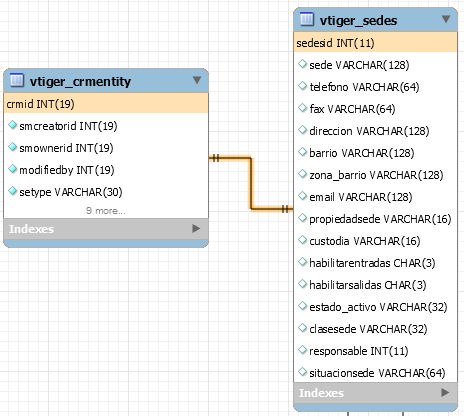This screenshot has width=464, height=416.
Task: Click the diamond icon beside responsable
Action: (302, 350)
